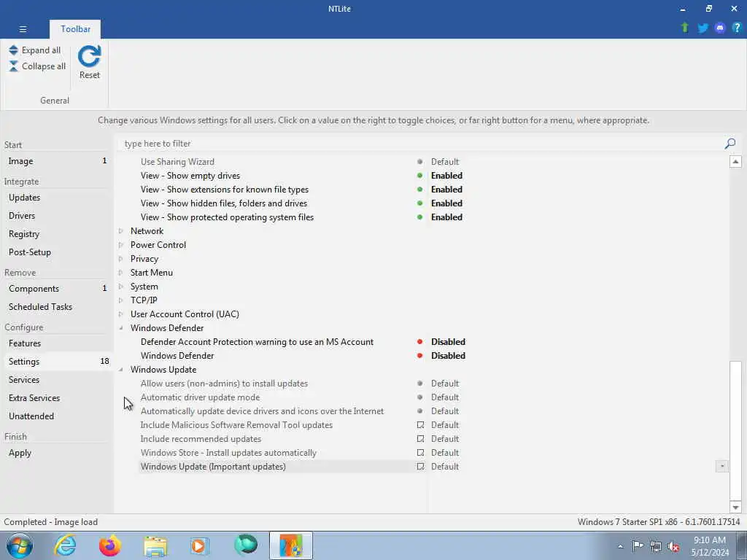Launch Firefox from the taskbar

(x=110, y=545)
